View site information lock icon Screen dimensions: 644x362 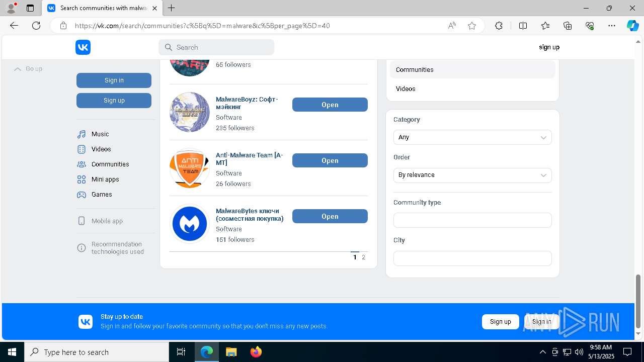(x=63, y=26)
